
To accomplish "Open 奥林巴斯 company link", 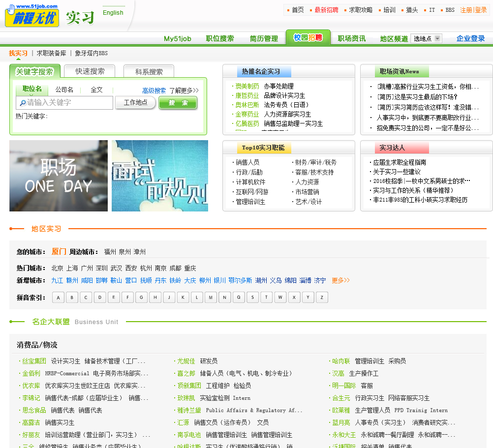I will pyautogui.click(x=247, y=105).
